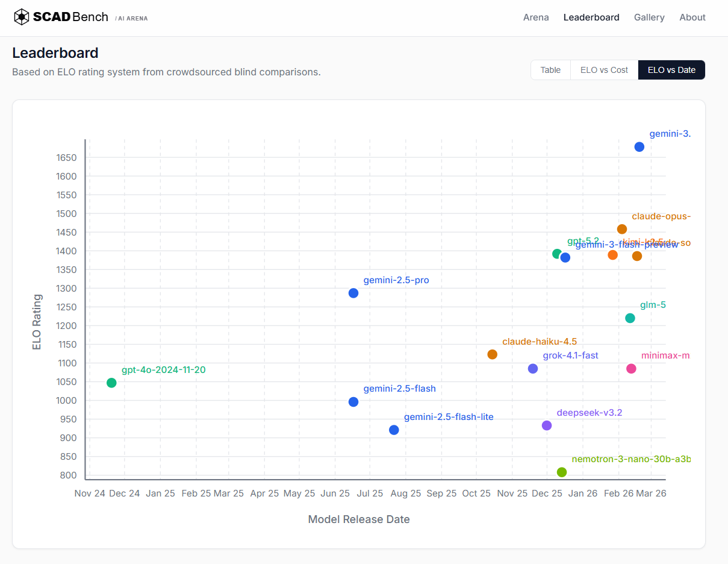This screenshot has height=564, width=728.
Task: Click the SCAD Bench hexagon logo icon
Action: pos(22,17)
